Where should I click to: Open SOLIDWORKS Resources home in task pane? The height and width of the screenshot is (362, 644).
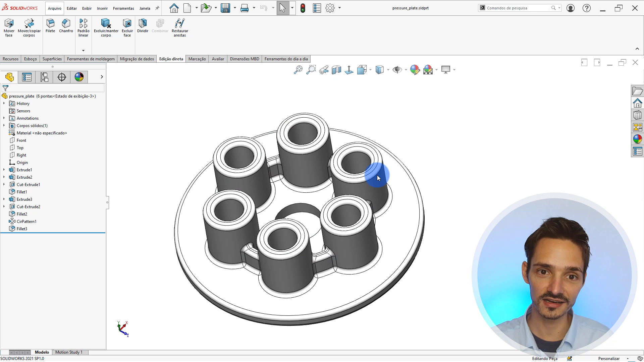637,103
